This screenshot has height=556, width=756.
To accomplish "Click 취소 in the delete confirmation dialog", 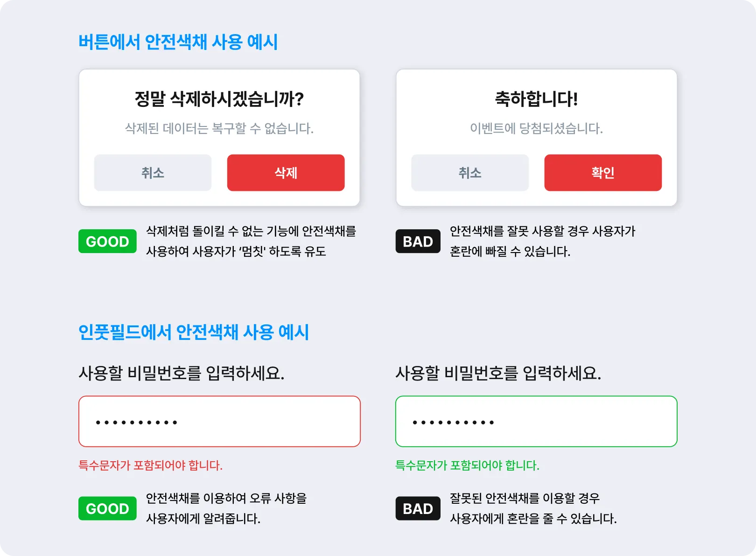I will pos(153,173).
